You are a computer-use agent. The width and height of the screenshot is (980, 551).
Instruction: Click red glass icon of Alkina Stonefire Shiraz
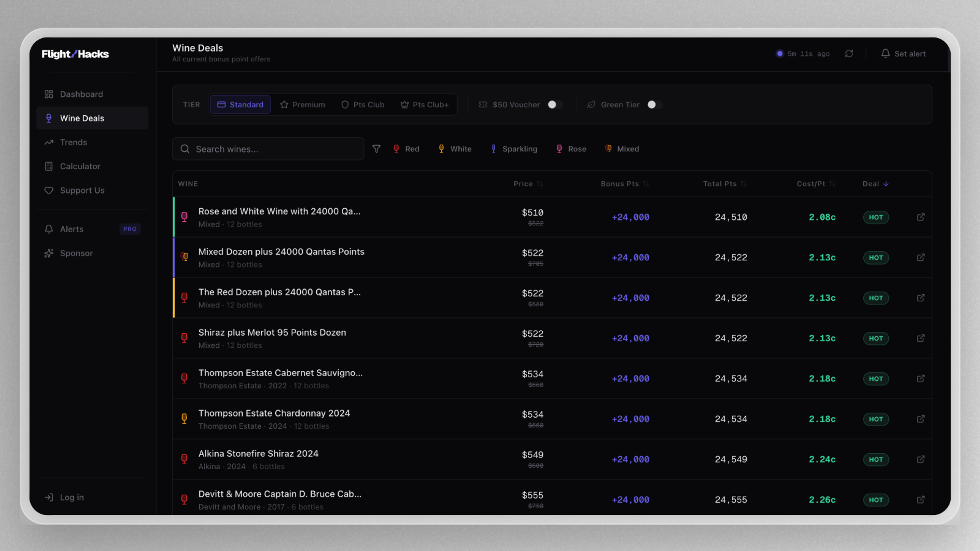[x=184, y=459]
